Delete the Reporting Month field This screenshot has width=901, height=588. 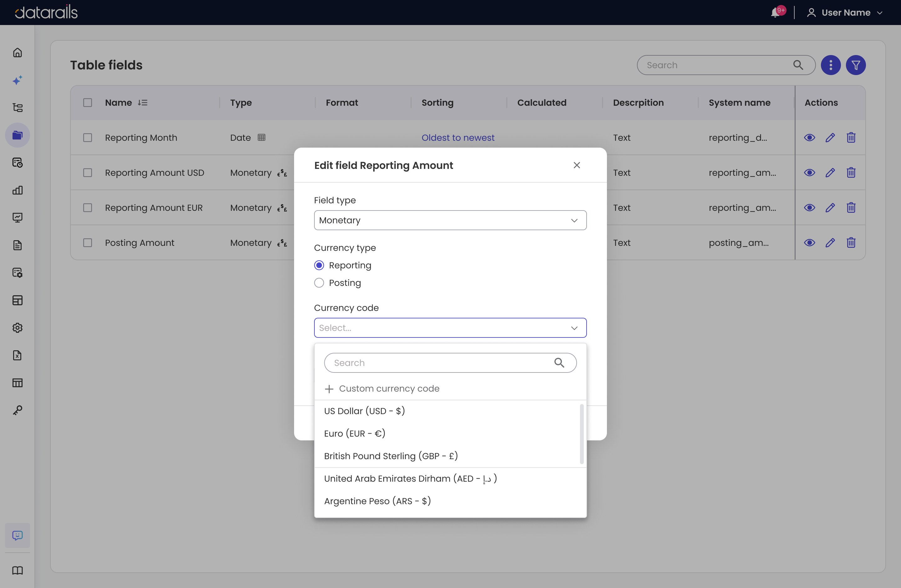pyautogui.click(x=851, y=138)
